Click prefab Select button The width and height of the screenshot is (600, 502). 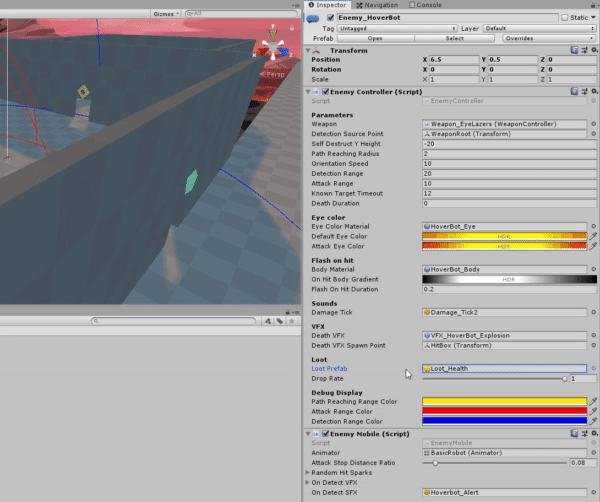click(x=455, y=38)
